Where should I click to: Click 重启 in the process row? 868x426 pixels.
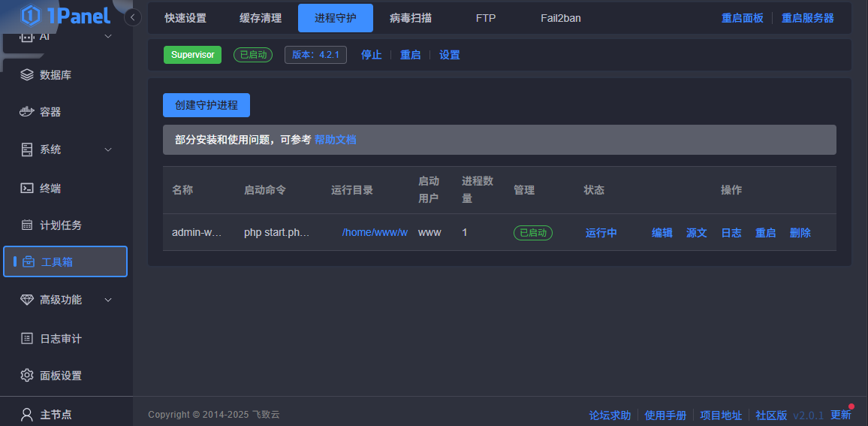point(766,233)
